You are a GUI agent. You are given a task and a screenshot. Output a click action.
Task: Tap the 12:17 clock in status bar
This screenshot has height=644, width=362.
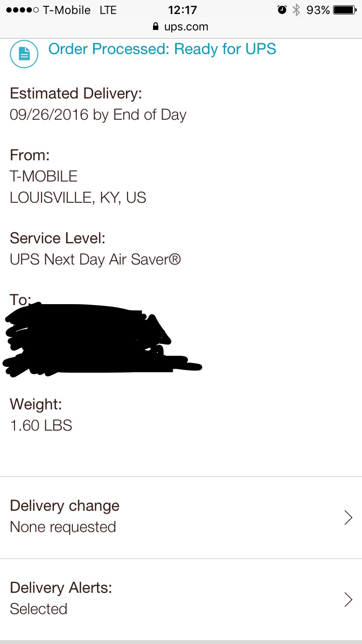coord(182,10)
